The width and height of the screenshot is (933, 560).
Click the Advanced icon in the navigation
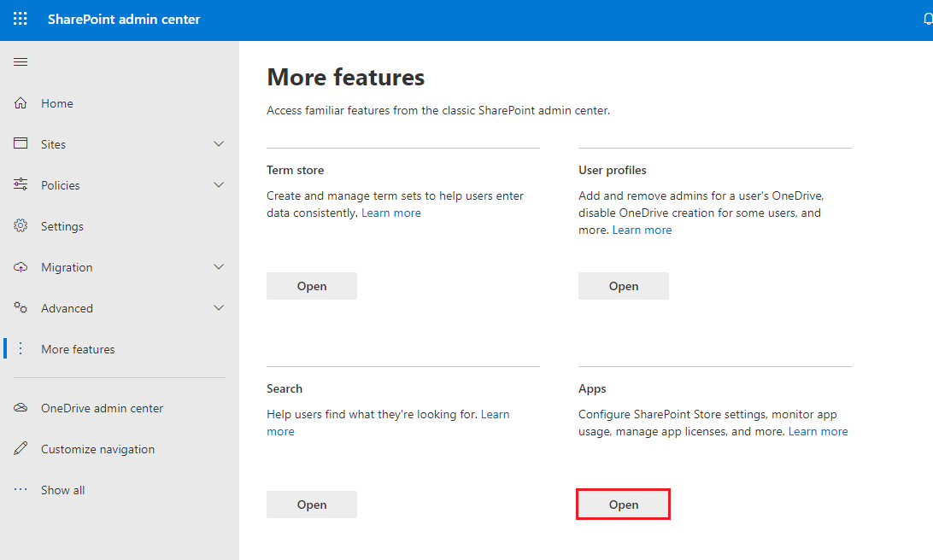tap(21, 307)
